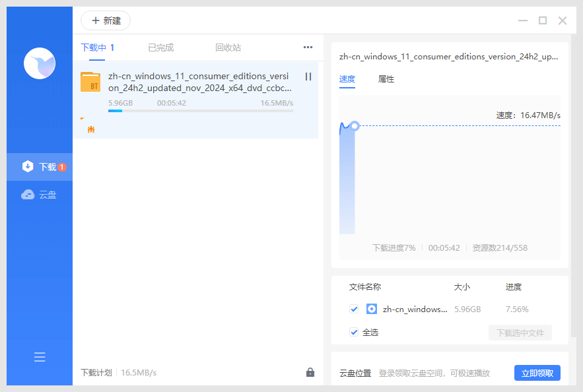Minimize the download manager window
The height and width of the screenshot is (392, 583).
coord(523,20)
